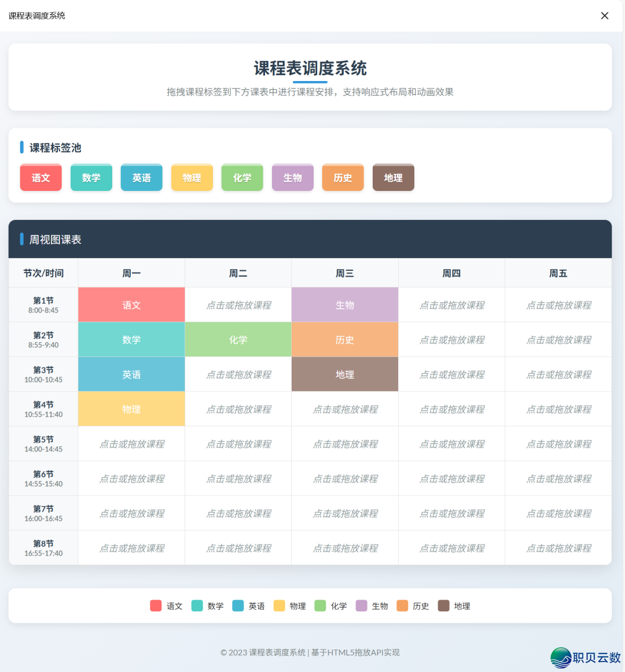Click the 数学 cell on Monday period 2

[131, 339]
